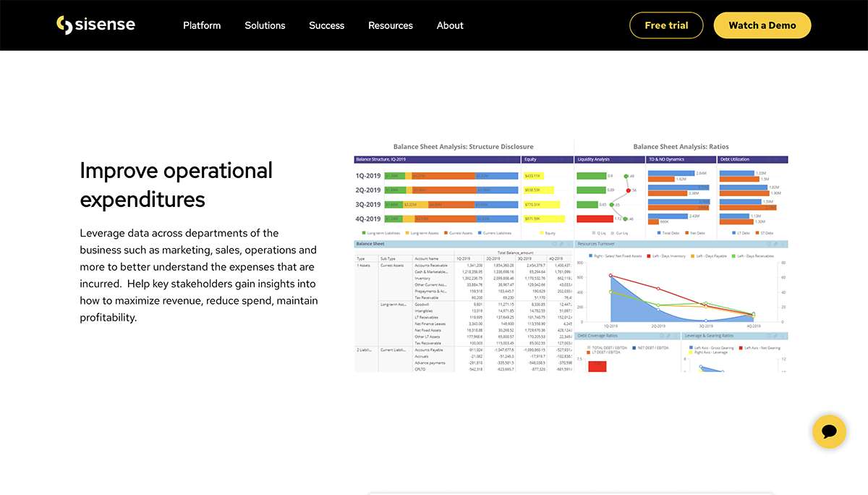Click the red 4Q-2019 Liquidity Analysis bar

coord(590,219)
